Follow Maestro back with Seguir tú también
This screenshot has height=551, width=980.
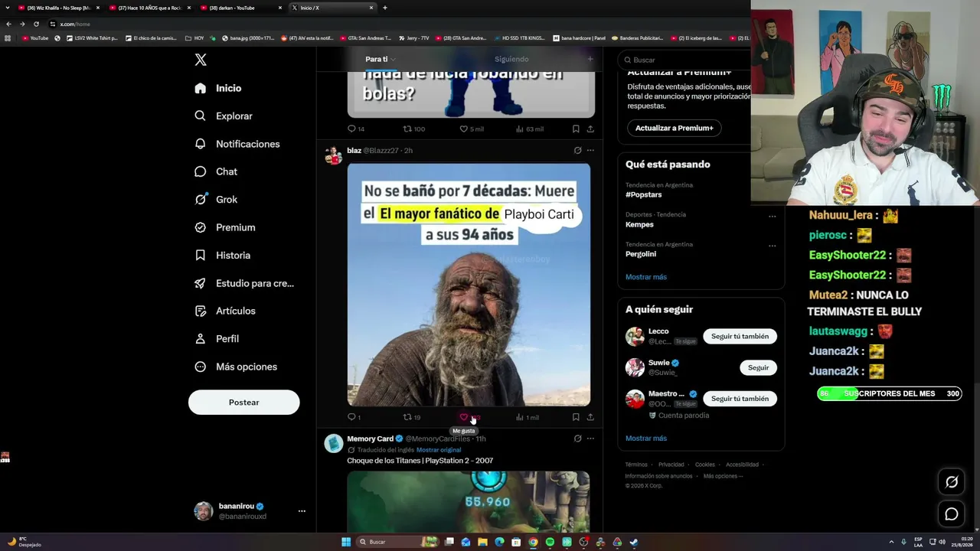click(740, 398)
